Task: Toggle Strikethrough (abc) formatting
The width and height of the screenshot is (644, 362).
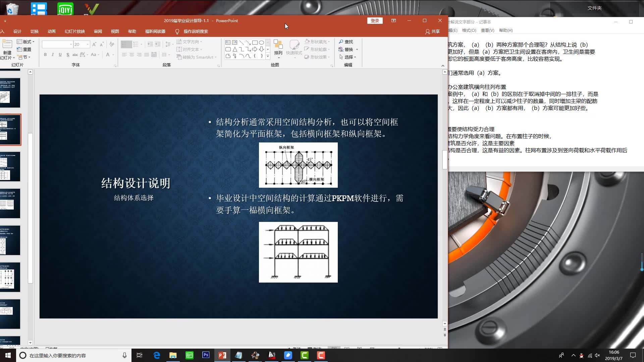Action: coord(75,55)
